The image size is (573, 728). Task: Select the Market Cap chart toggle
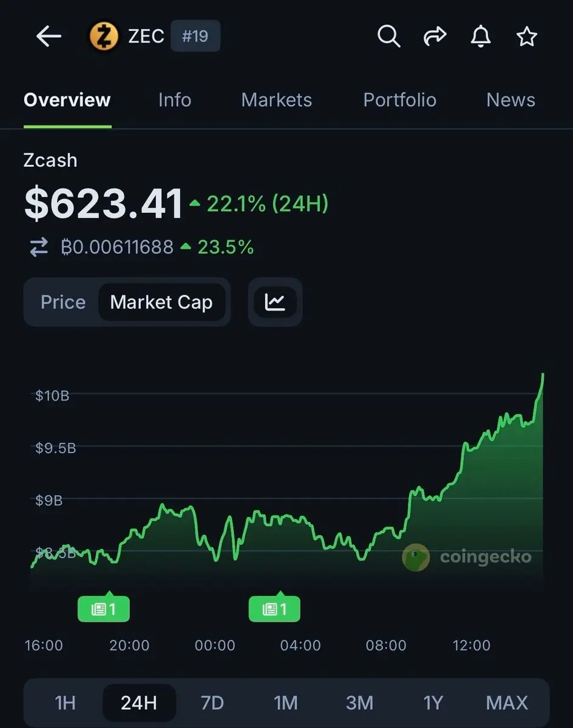pos(161,302)
